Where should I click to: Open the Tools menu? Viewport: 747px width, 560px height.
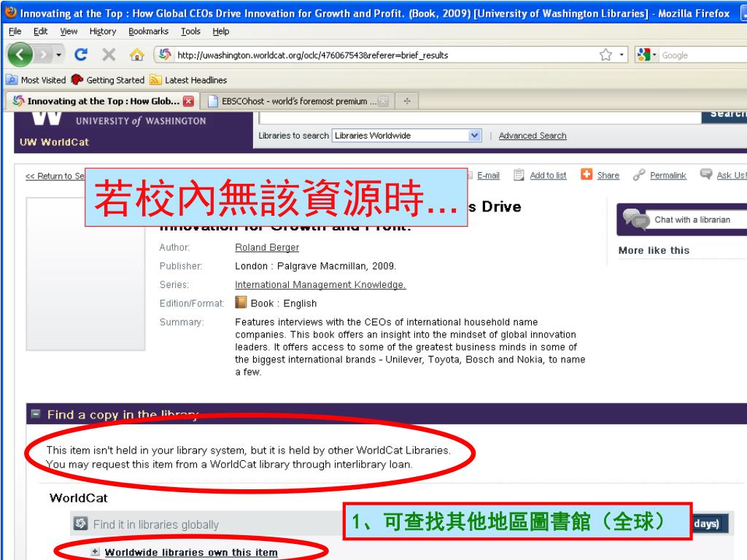point(190,31)
